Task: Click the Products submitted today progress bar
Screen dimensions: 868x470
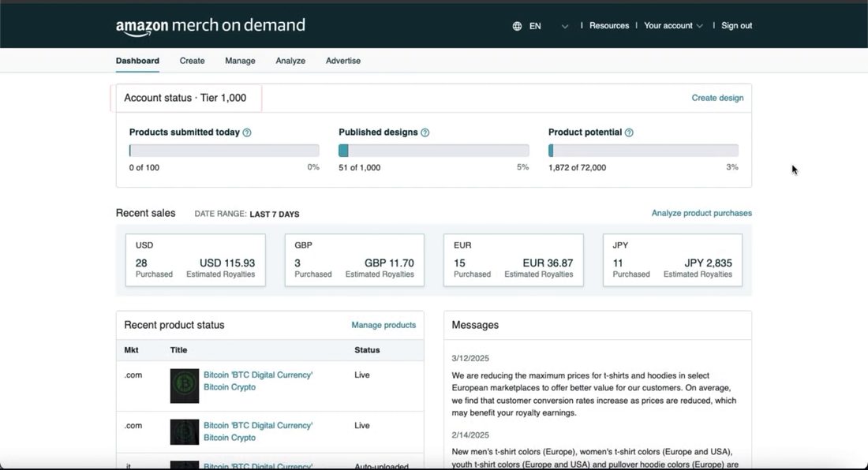Action: pyautogui.click(x=224, y=151)
